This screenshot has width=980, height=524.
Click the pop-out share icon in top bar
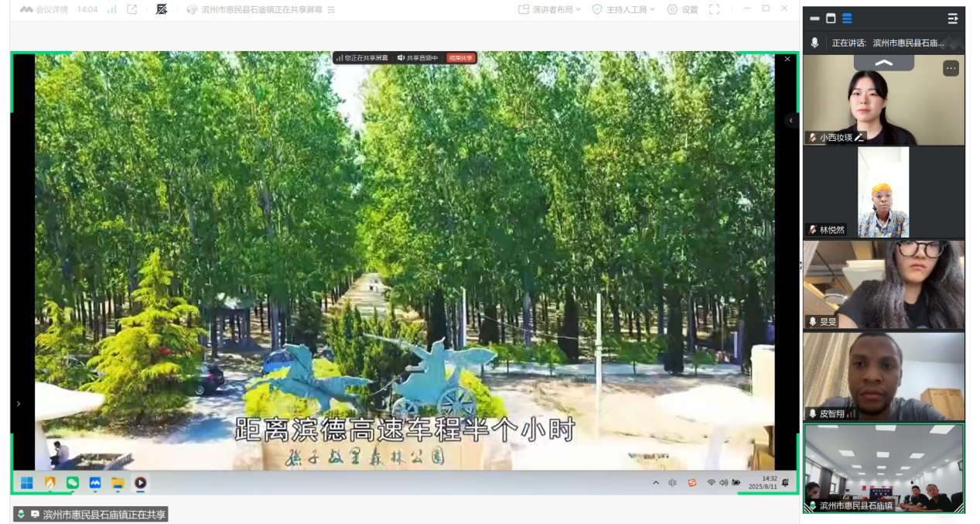click(132, 9)
